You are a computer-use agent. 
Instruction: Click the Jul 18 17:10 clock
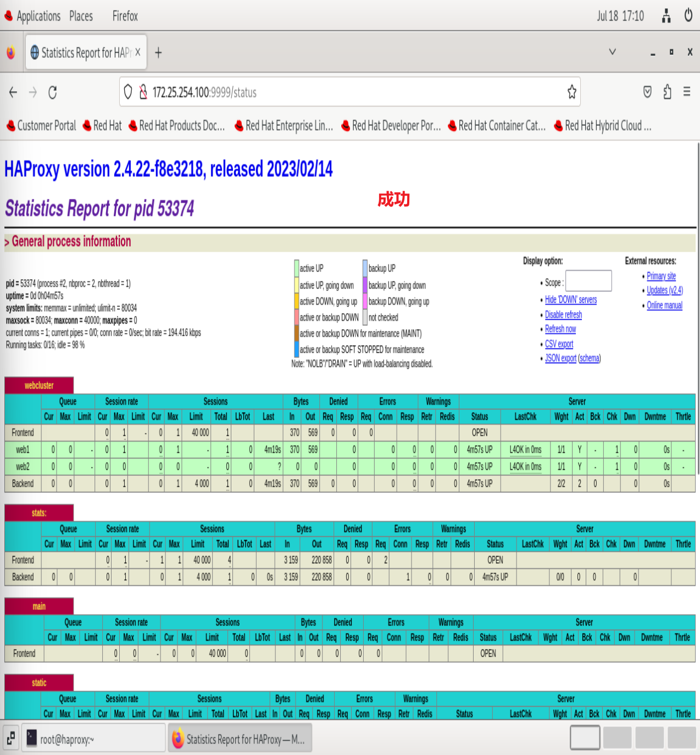(620, 16)
